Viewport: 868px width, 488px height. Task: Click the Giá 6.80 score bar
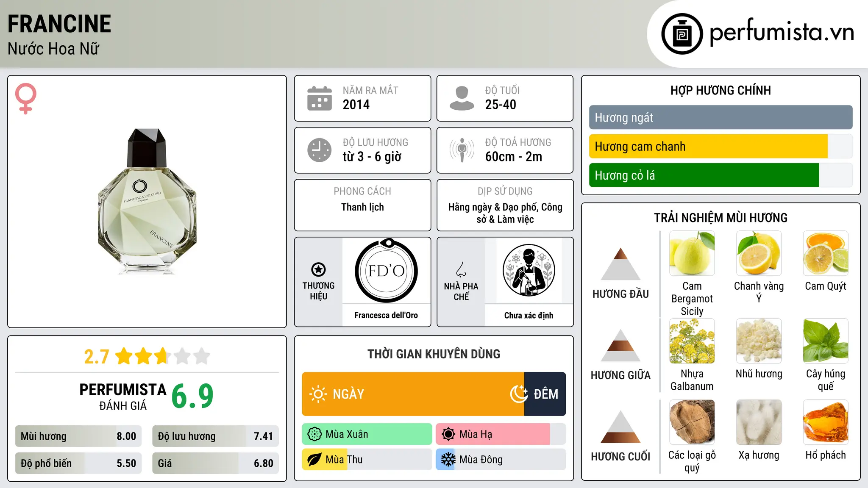tap(215, 463)
